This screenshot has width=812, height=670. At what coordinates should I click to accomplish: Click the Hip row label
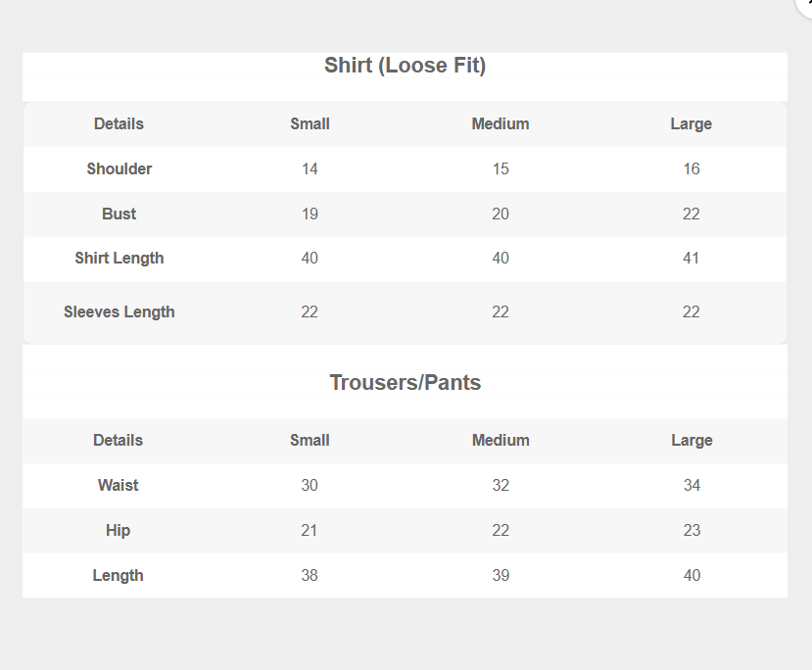tap(119, 531)
